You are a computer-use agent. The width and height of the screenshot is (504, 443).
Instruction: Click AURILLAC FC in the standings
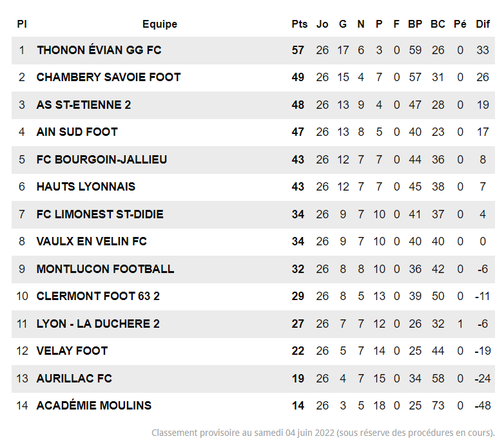point(74,379)
